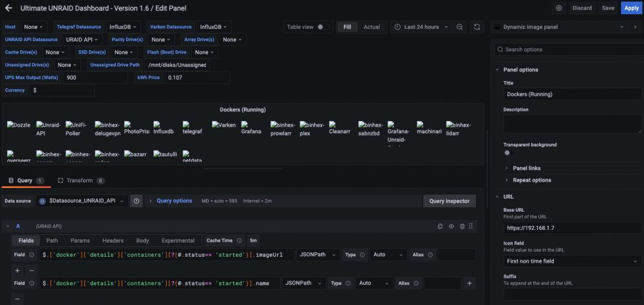The height and width of the screenshot is (305, 644).
Task: Open dashboard settings gear icon
Action: [558, 8]
